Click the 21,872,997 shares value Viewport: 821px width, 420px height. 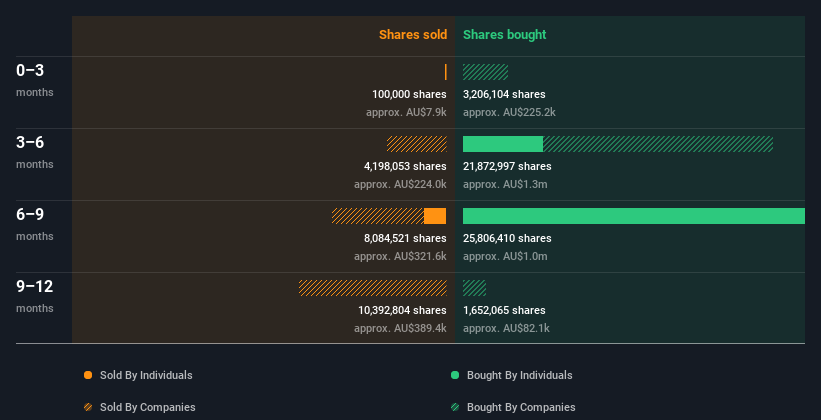coord(507,166)
